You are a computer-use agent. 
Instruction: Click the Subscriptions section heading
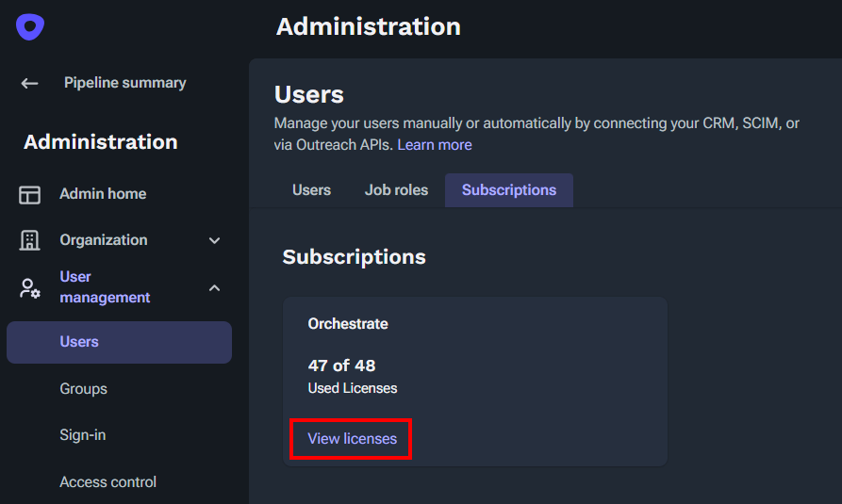pyautogui.click(x=354, y=256)
